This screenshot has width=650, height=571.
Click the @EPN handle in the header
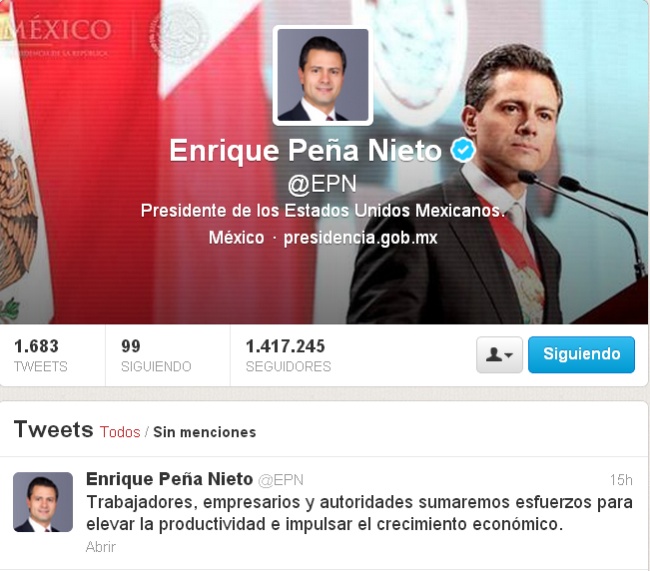(322, 184)
